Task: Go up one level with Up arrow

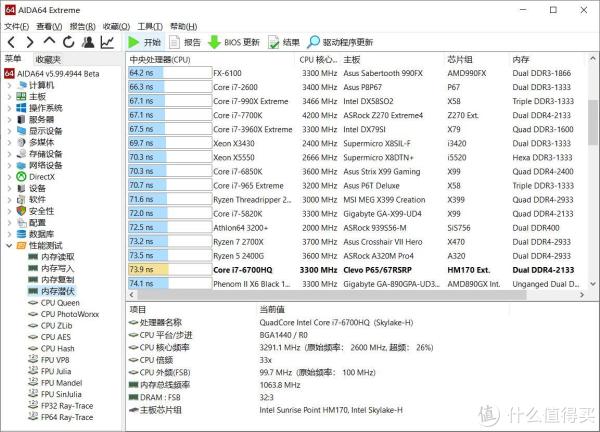Action: [x=49, y=41]
